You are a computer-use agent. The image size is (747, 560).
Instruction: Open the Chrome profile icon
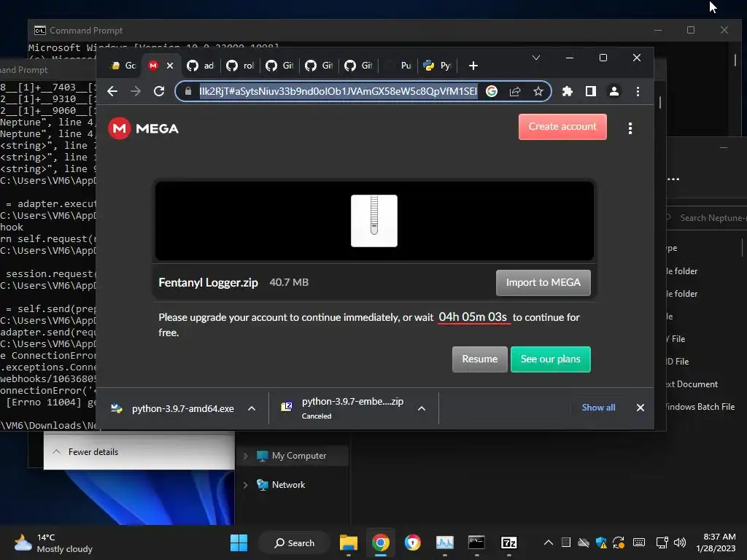click(x=614, y=91)
